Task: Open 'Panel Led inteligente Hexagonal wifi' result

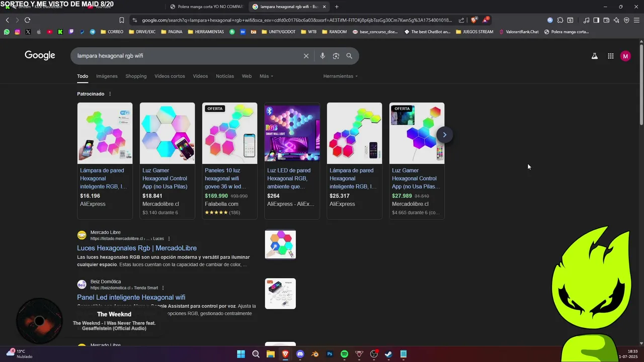Action: coord(131,298)
